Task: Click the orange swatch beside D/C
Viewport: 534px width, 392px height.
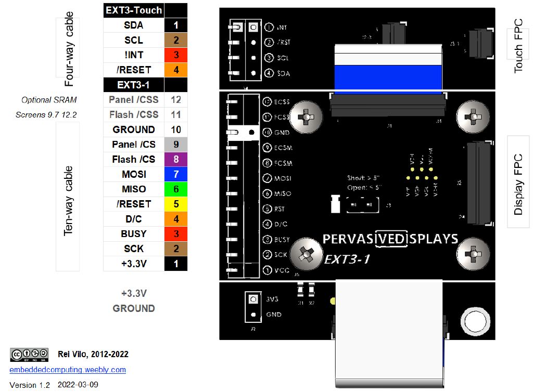Action: coord(176,219)
